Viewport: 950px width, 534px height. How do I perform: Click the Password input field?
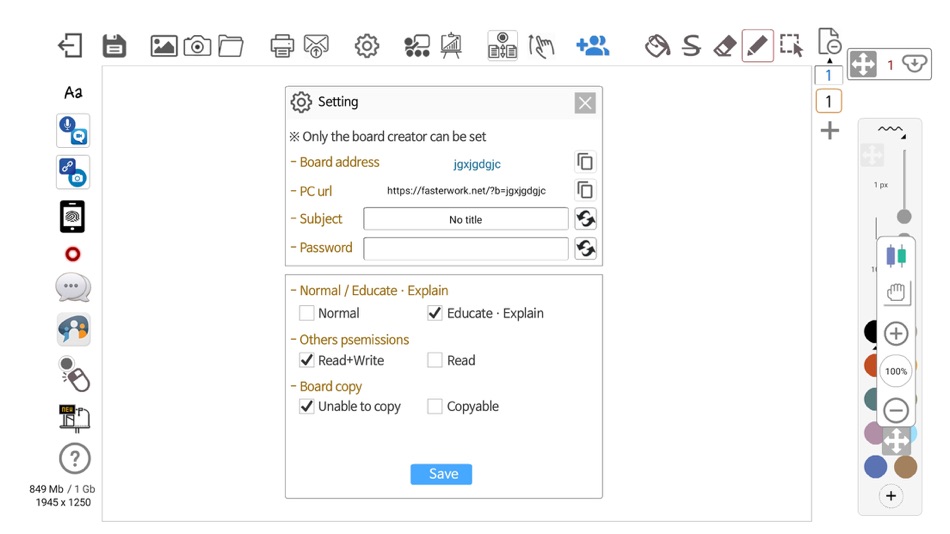tap(466, 249)
